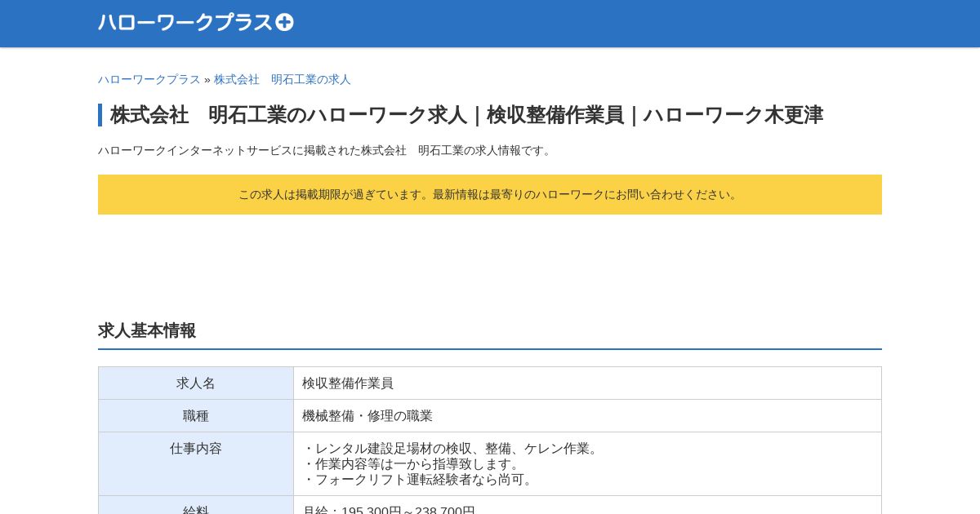This screenshot has height=514, width=980.
Task: Click the line 作業内容等は一から指導致します
Action: 413,464
